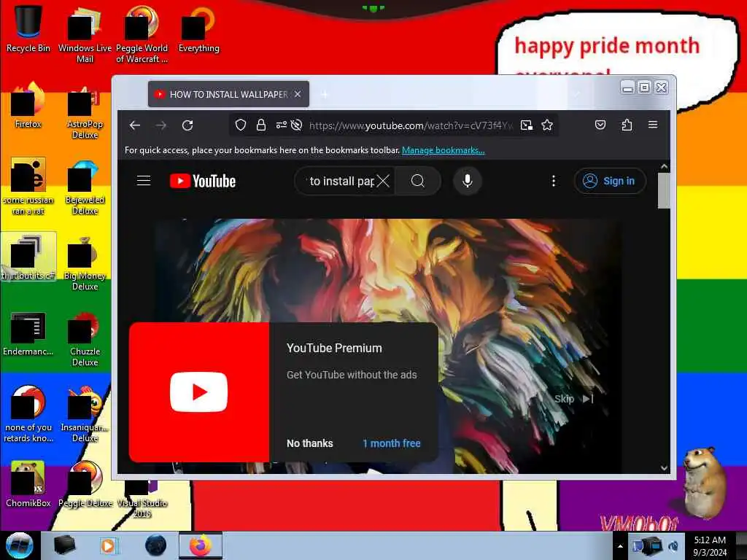Bookmark this page with the star icon
The height and width of the screenshot is (560, 747).
(547, 125)
